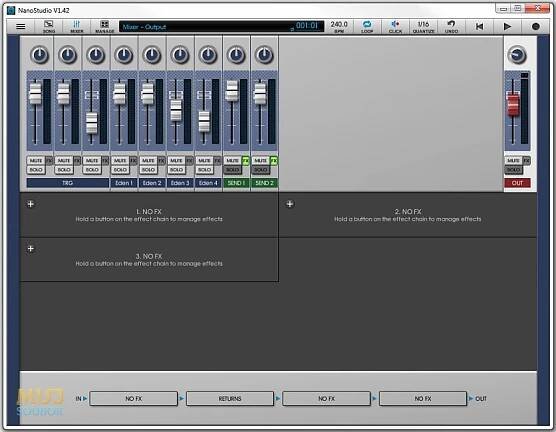The width and height of the screenshot is (556, 432).
Task: Select the Eden 2 channel label
Action: (x=152, y=183)
